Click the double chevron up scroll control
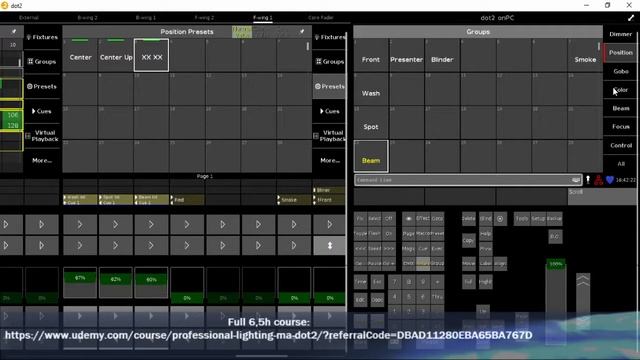 tap(583, 280)
